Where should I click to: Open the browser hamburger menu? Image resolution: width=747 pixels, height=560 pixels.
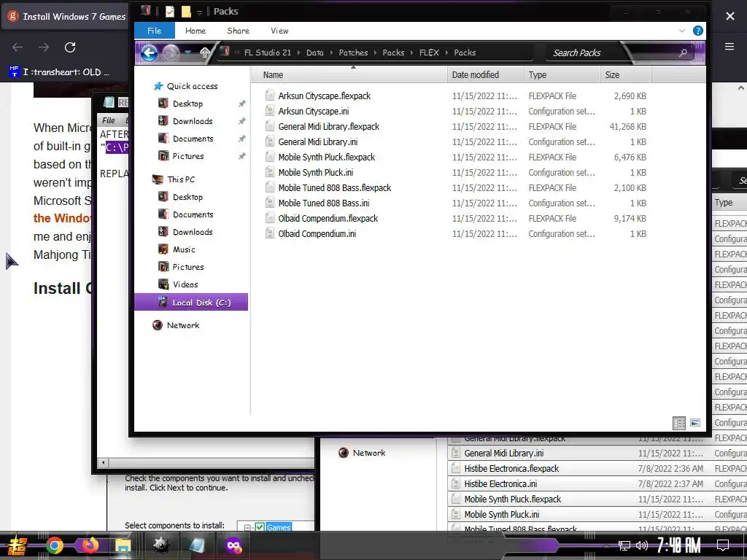(x=729, y=46)
